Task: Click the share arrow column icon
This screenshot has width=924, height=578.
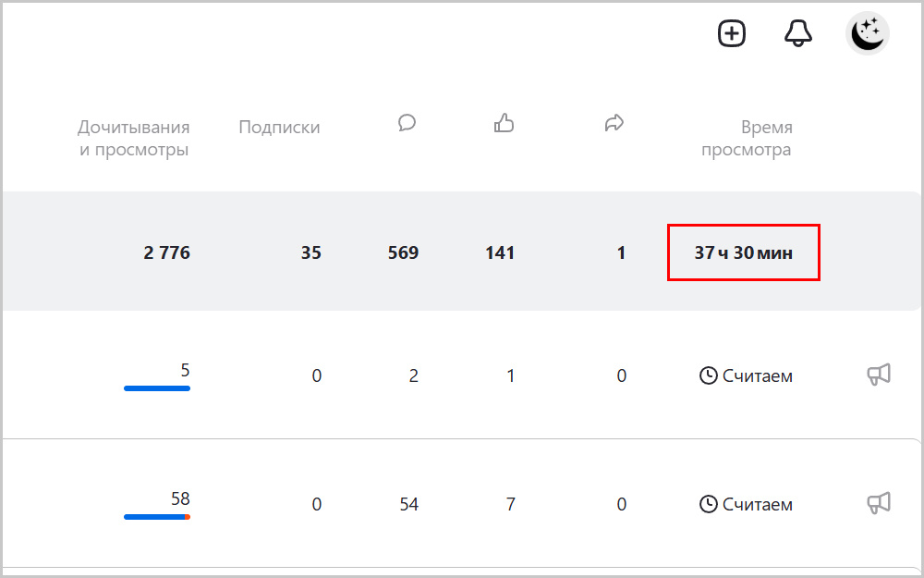Action: pos(614,123)
